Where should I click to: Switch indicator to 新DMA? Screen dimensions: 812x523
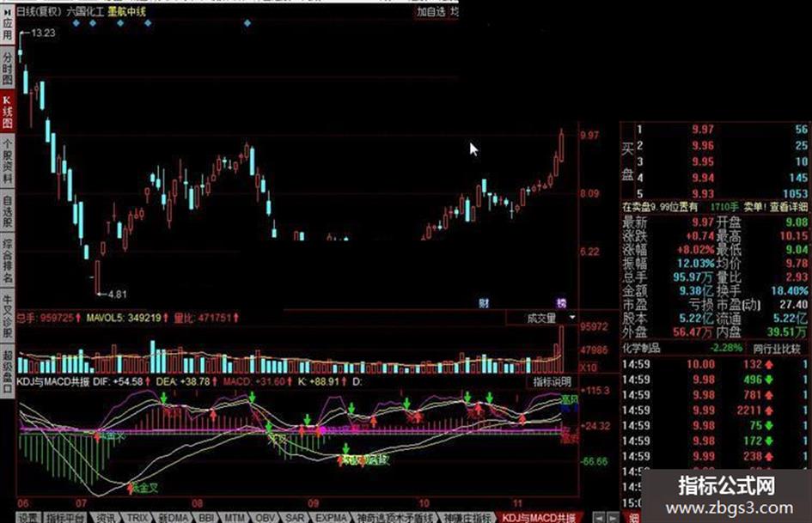(x=173, y=517)
